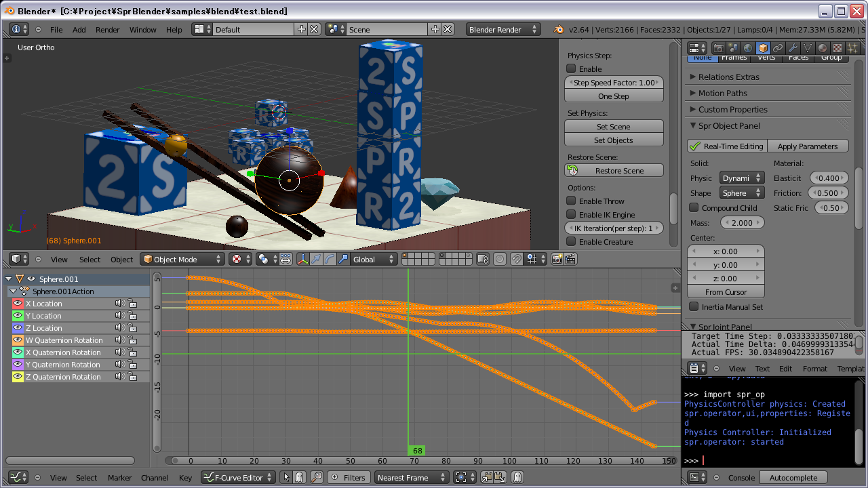Open the Blender Render engine dropdown
This screenshot has height=488, width=868.
(503, 29)
